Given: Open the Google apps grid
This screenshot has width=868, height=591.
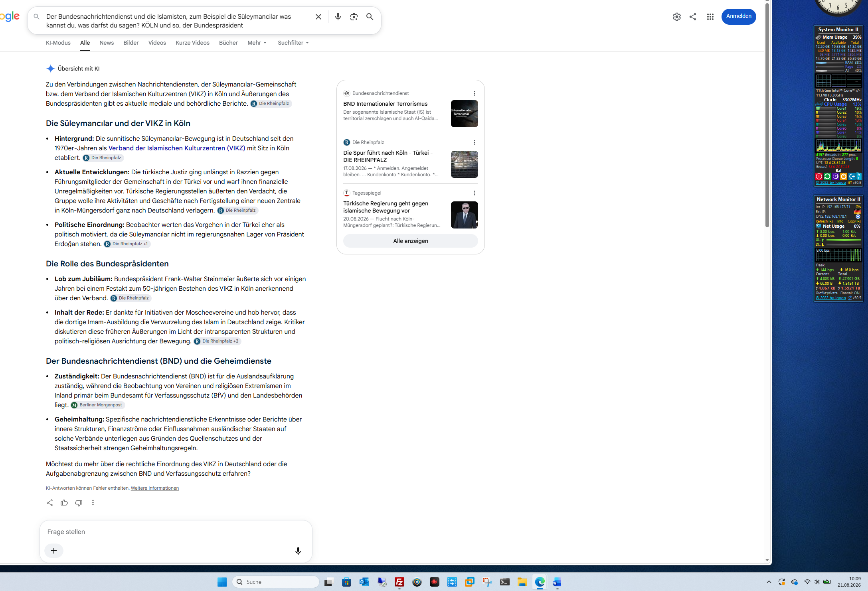Looking at the screenshot, I should (x=710, y=17).
